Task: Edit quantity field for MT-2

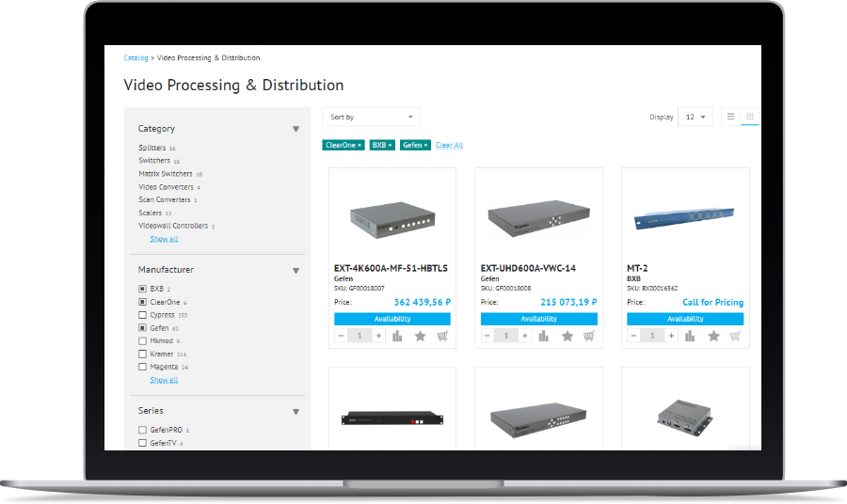Action: coord(652,336)
